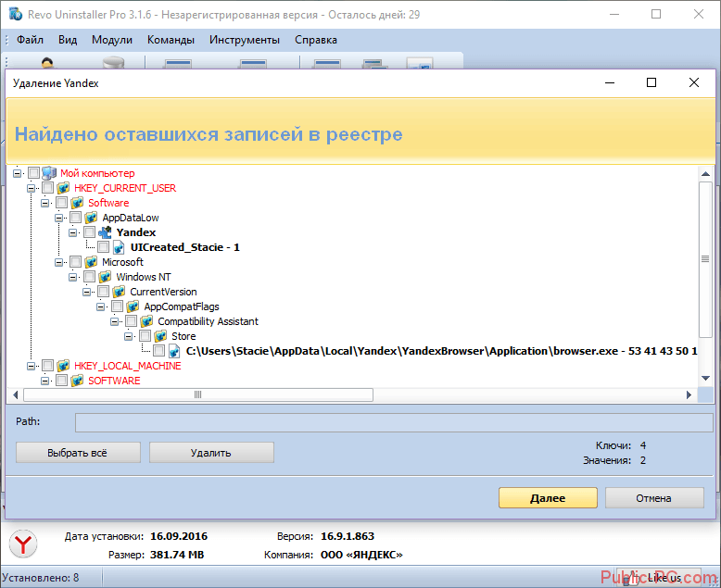The width and height of the screenshot is (721, 588).
Task: Collapse the Windows NT node
Action: point(72,277)
